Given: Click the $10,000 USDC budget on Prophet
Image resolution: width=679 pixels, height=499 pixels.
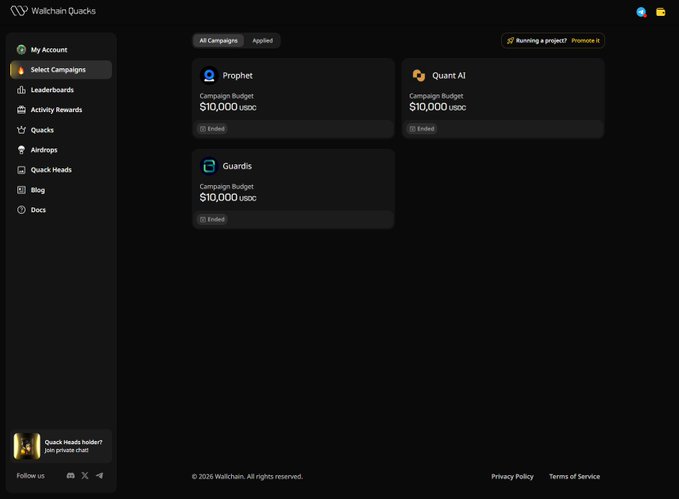Looking at the screenshot, I should pos(228,107).
